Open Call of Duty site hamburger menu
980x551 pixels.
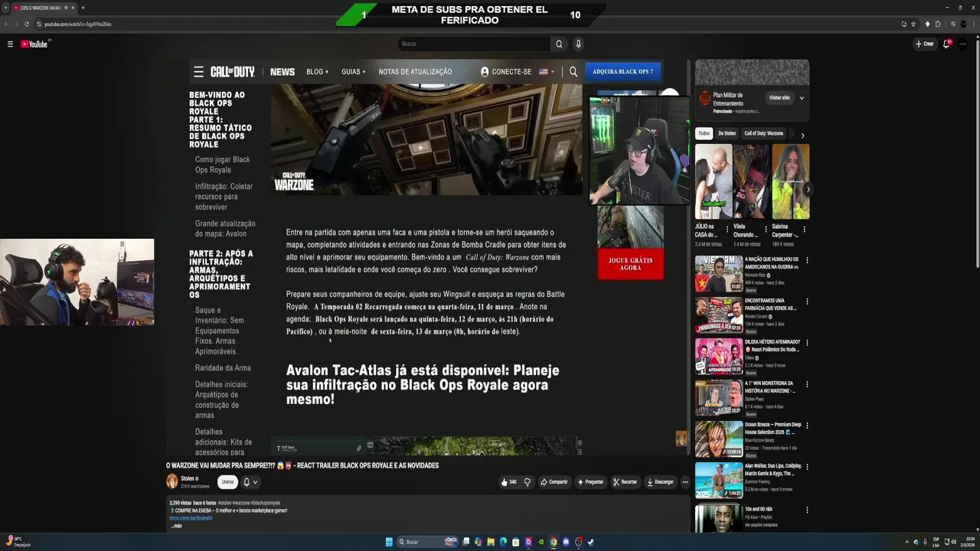(198, 72)
